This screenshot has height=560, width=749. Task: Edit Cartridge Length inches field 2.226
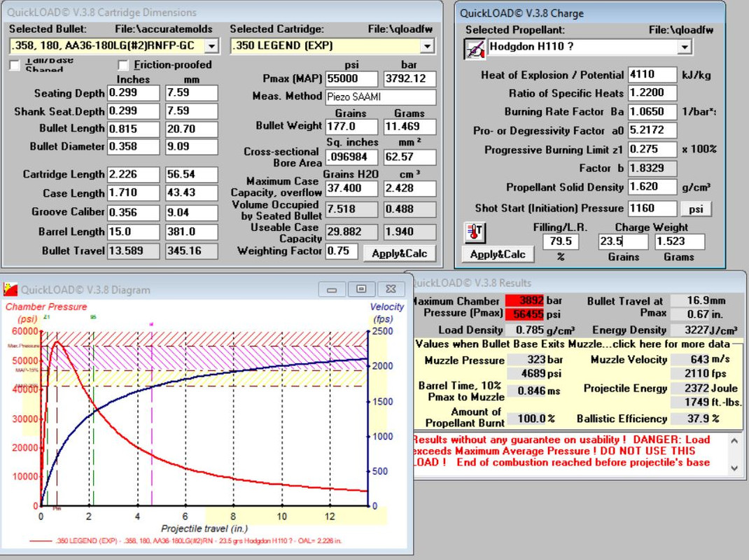(x=133, y=174)
